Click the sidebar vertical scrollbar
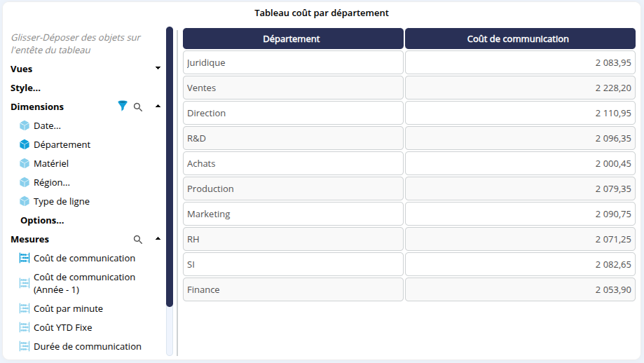 coord(170,167)
